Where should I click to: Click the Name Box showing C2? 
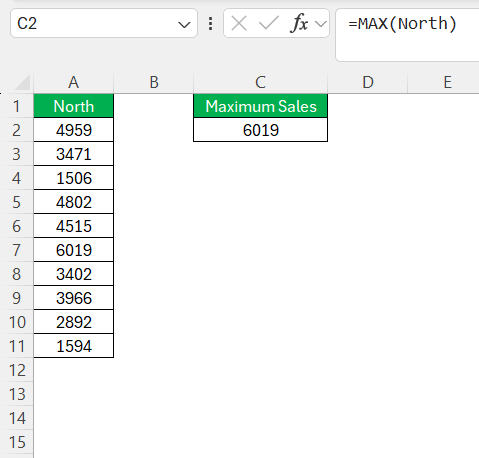coord(104,23)
